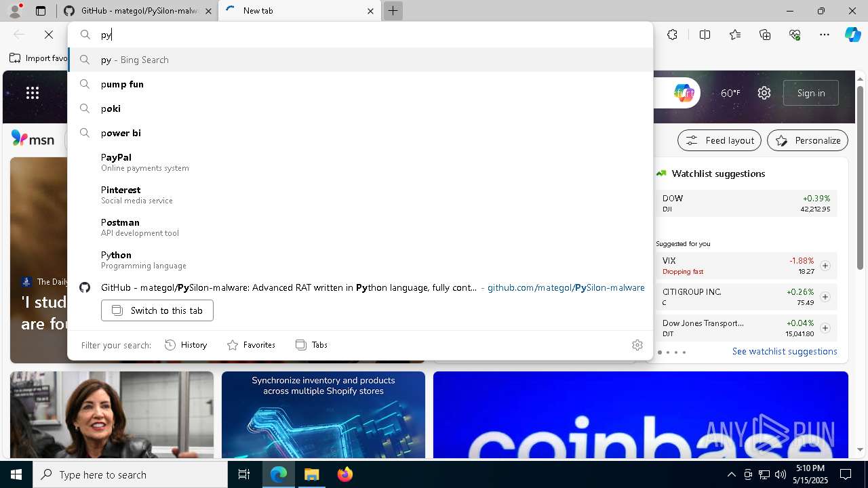
Task: Close the GitHub PySilon tab
Action: point(208,11)
